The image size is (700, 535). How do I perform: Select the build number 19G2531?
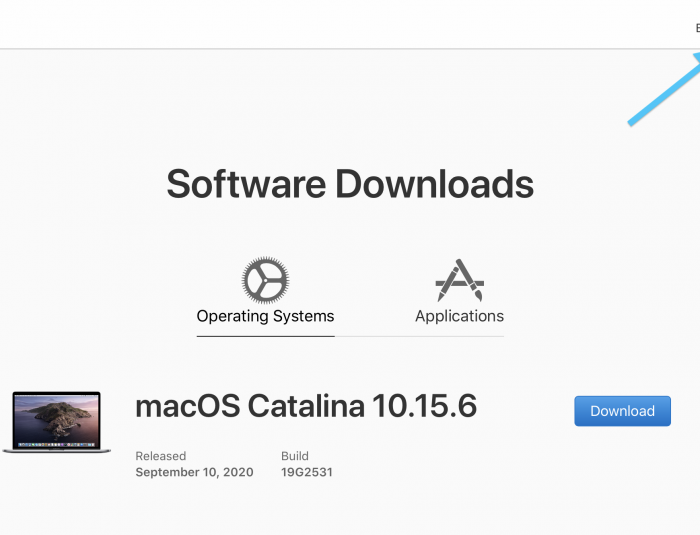click(307, 472)
